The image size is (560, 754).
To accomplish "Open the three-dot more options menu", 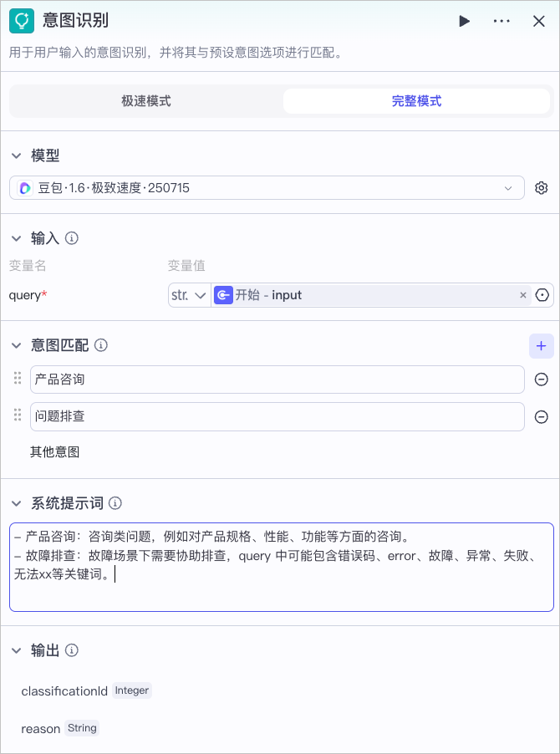I will (501, 22).
